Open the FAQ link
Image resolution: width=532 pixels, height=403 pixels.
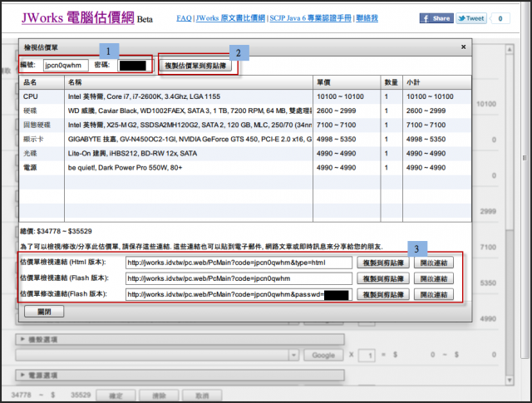click(184, 18)
